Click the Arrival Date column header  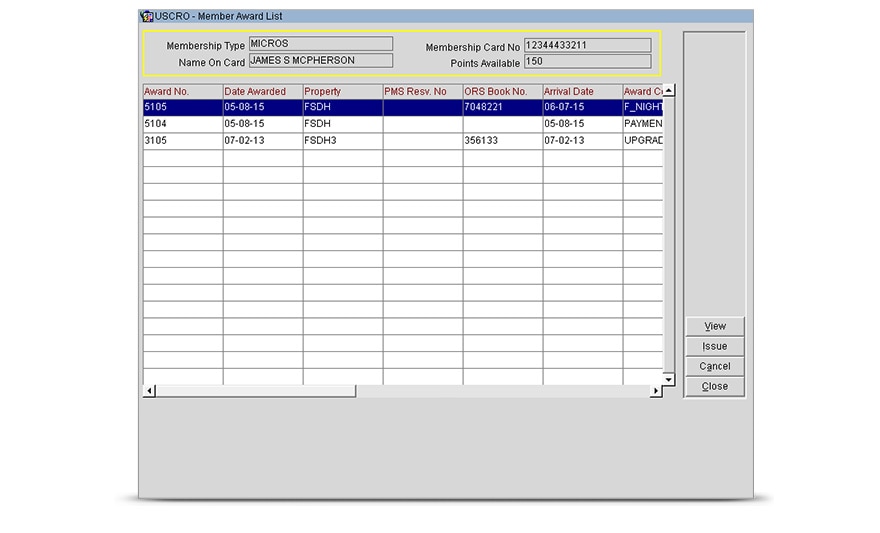[x=583, y=91]
